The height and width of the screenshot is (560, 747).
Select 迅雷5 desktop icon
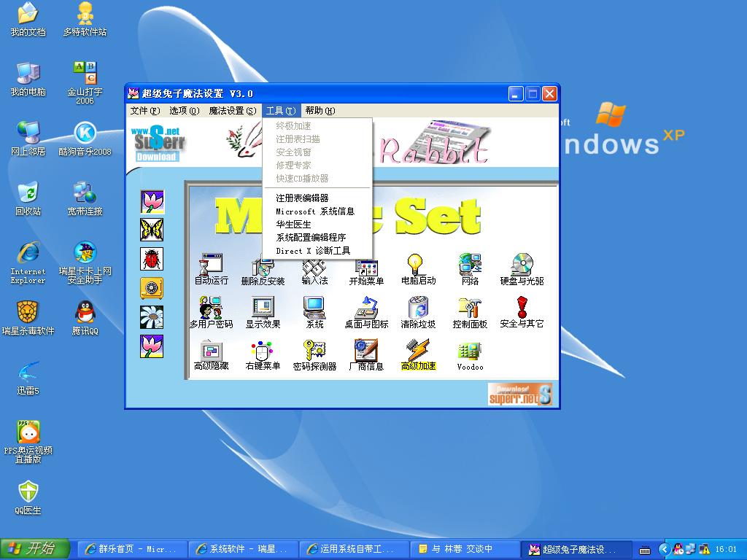pyautogui.click(x=28, y=378)
